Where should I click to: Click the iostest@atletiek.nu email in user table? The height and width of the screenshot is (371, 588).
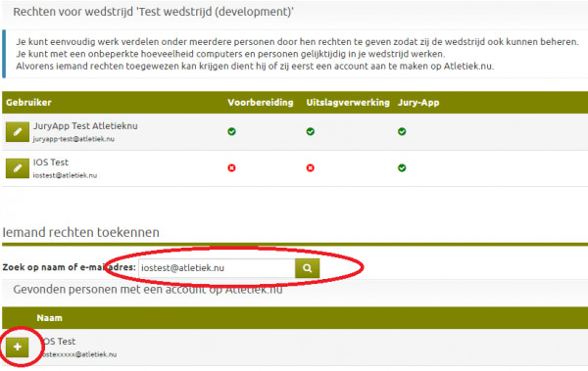point(65,175)
